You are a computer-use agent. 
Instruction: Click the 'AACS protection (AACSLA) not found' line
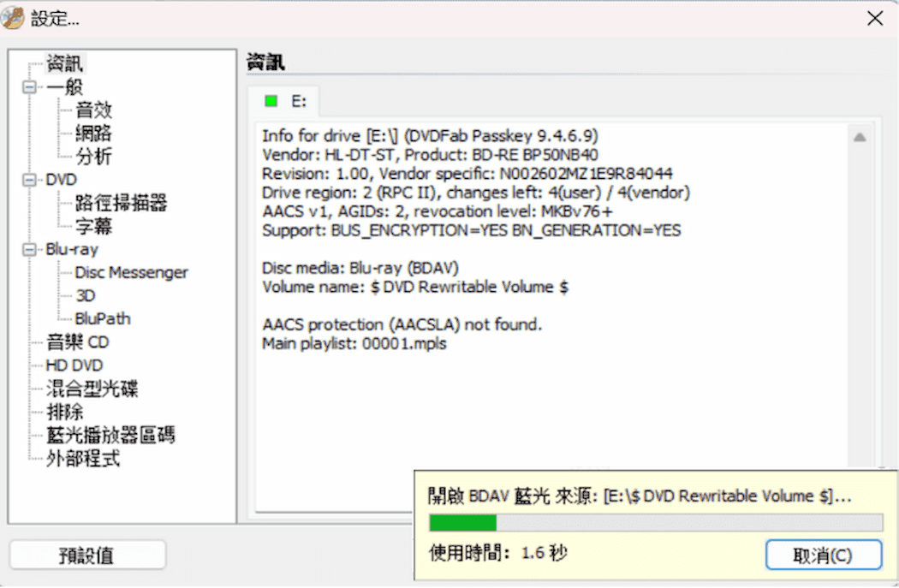[402, 325]
